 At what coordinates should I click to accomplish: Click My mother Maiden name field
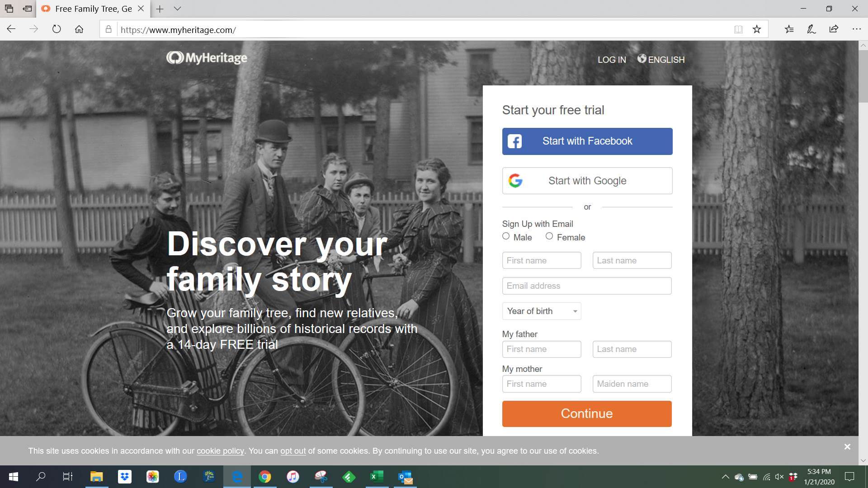[632, 384]
